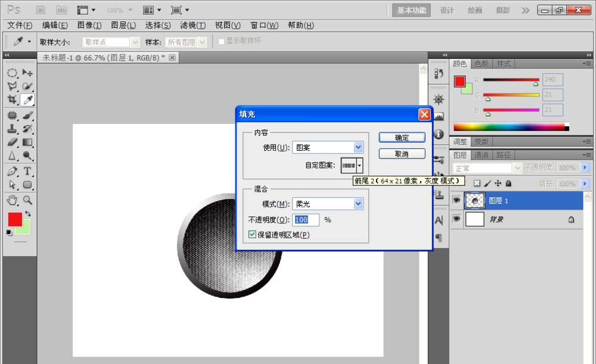Click the Gradient tool

coord(27,142)
